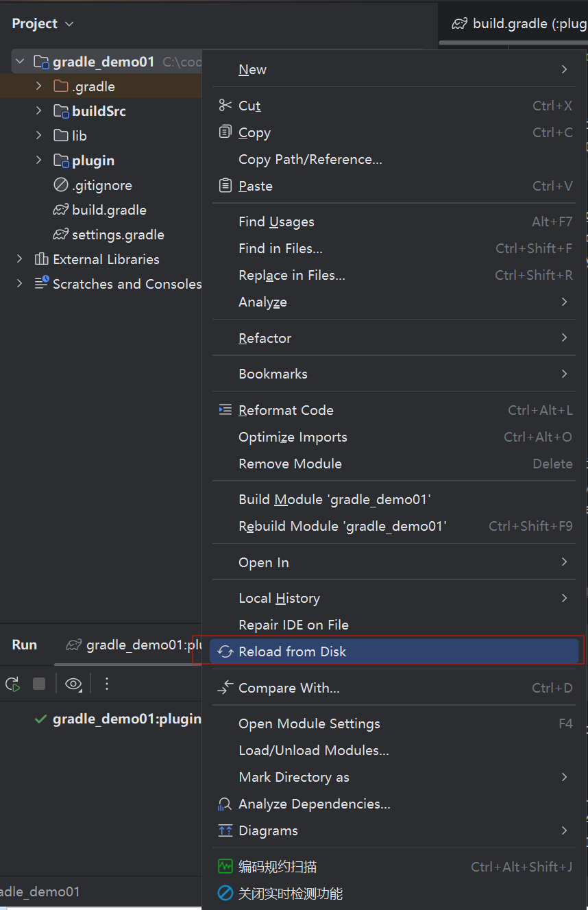Image resolution: width=588 pixels, height=910 pixels.
Task: Click the Analyze Dependencies icon
Action: (225, 804)
